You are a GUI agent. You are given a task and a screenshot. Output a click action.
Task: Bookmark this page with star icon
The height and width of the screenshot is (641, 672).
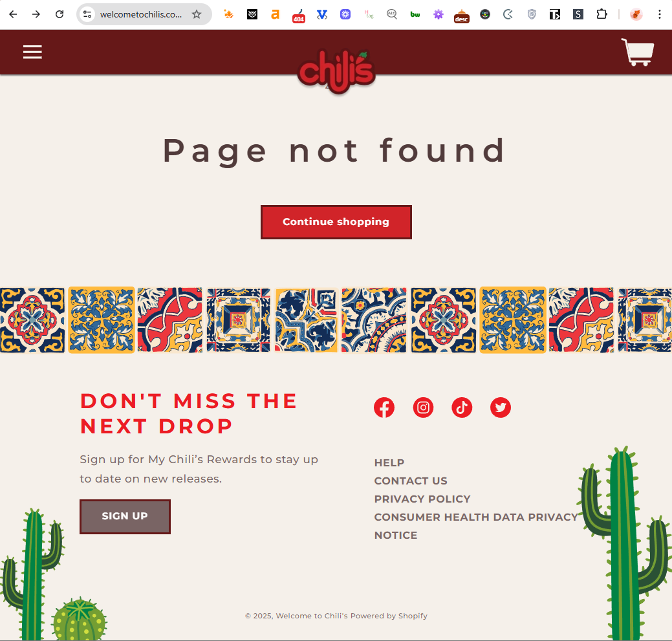[197, 15]
